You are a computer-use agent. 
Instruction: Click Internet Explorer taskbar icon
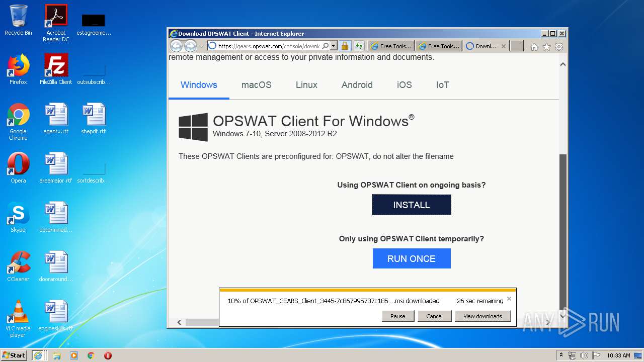point(38,355)
